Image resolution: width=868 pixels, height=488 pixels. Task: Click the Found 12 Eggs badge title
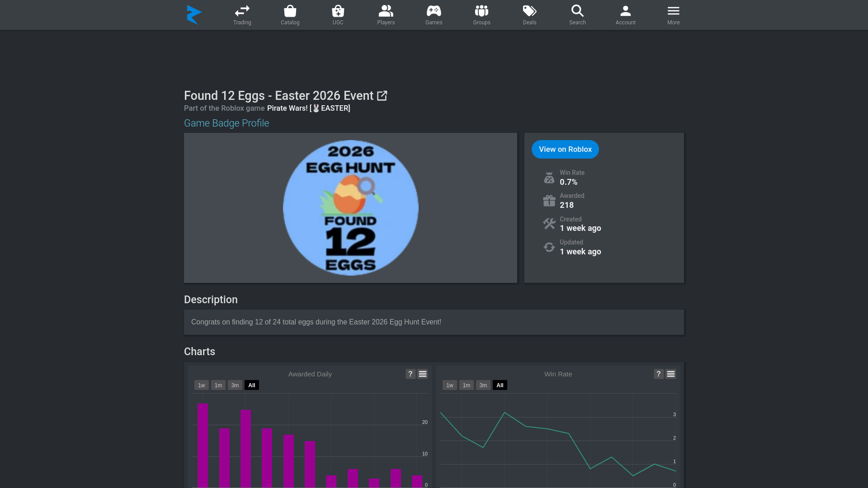tap(279, 96)
